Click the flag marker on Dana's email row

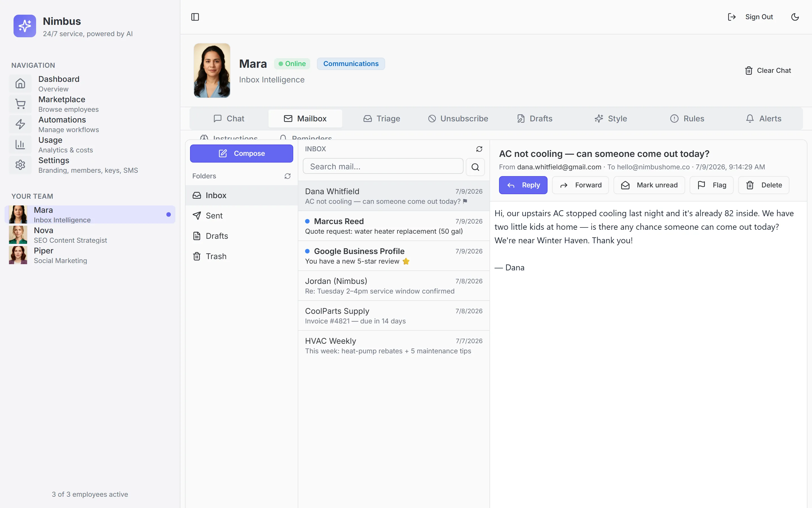pos(465,201)
